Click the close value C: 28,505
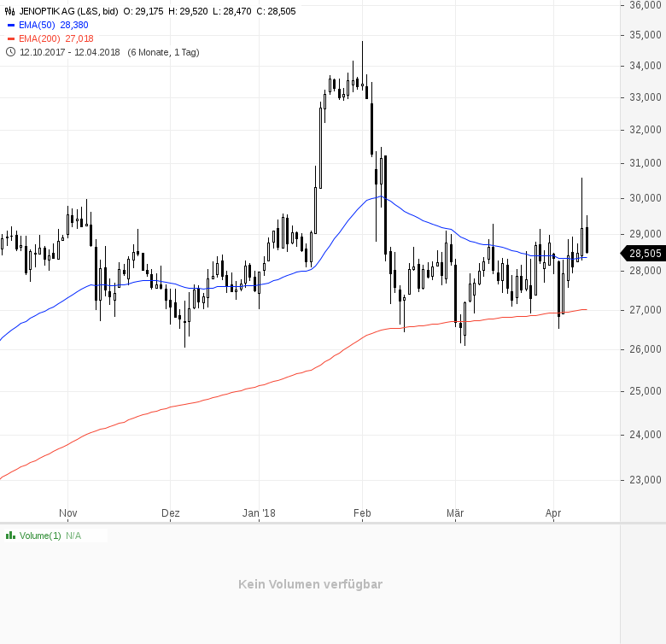 [276, 11]
